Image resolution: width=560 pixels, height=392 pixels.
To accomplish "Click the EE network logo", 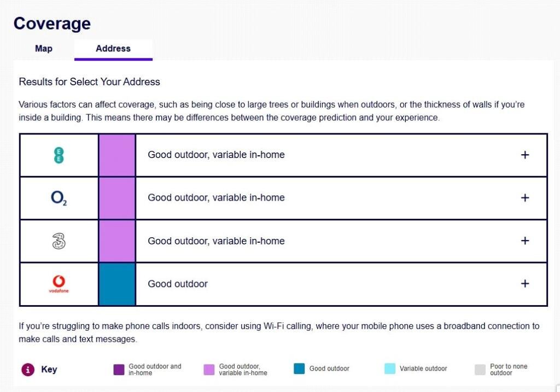I will click(59, 155).
